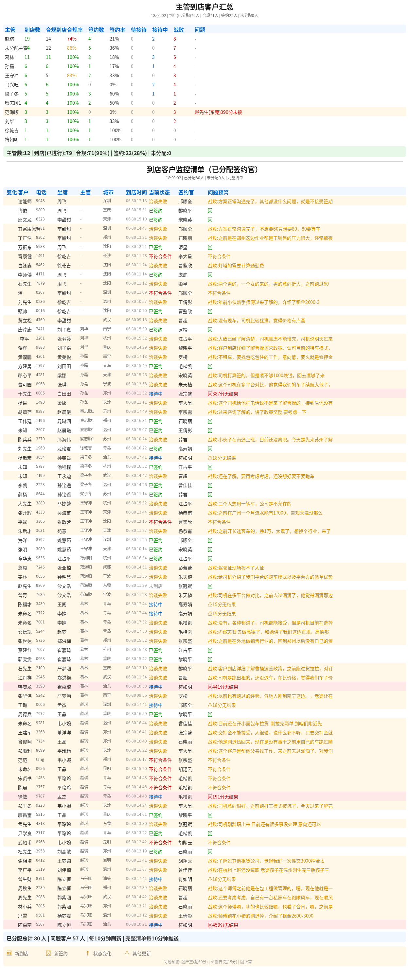The image size is (409, 980).
Task: Click the 441分无结果 alert in 韩威龙's row
Action: point(223,687)
